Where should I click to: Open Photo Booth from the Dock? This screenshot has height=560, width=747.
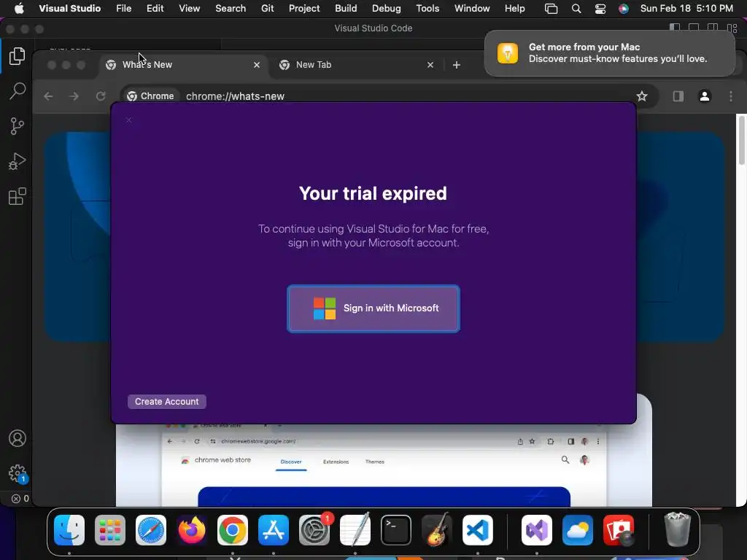[x=619, y=530]
